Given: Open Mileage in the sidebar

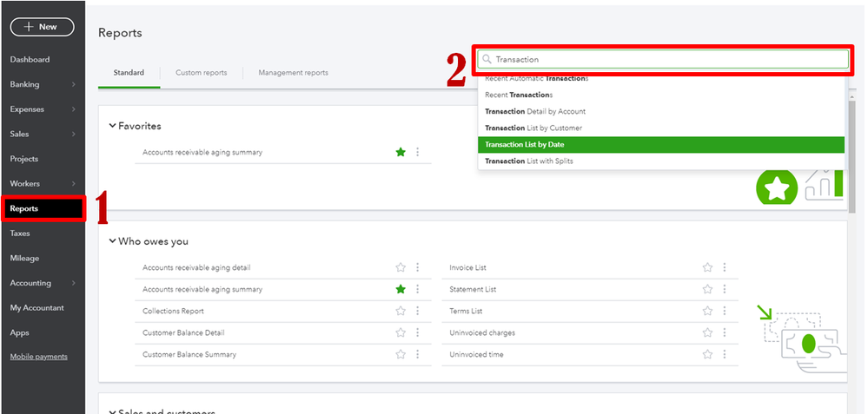Looking at the screenshot, I should pyautogui.click(x=24, y=258).
